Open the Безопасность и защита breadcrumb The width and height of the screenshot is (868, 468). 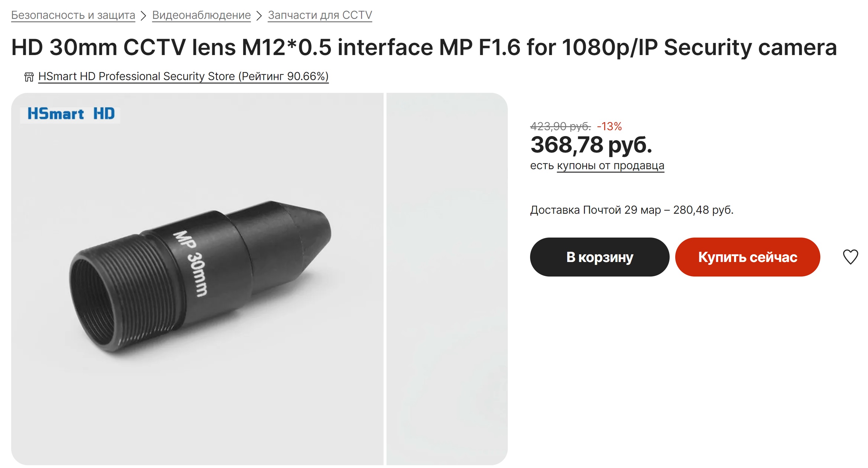(x=73, y=15)
